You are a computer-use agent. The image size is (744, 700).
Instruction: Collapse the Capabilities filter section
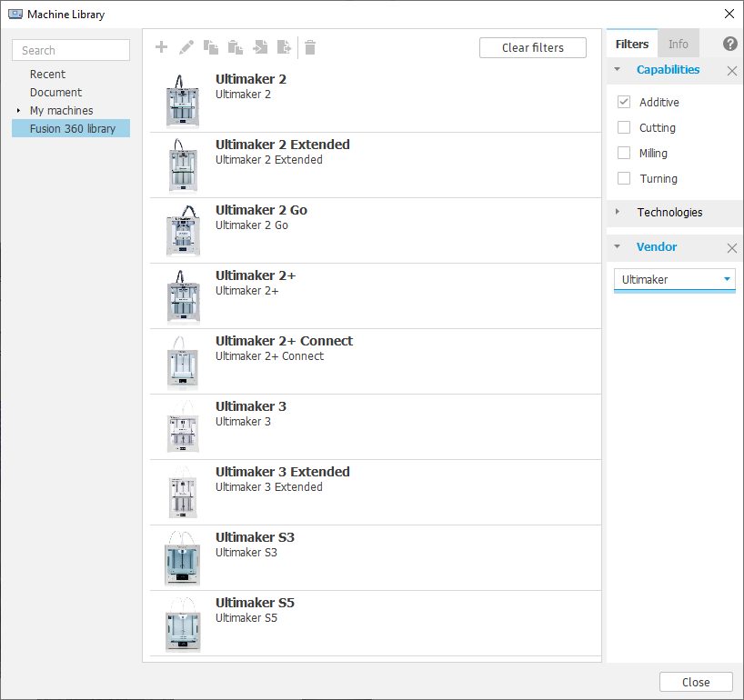[617, 69]
